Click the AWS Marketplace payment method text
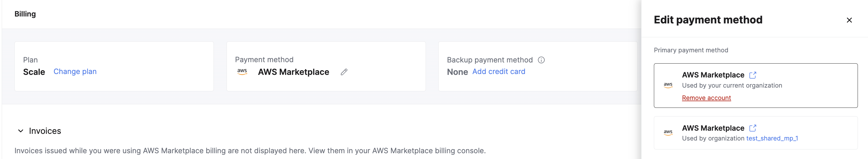The image size is (868, 159). tap(293, 72)
